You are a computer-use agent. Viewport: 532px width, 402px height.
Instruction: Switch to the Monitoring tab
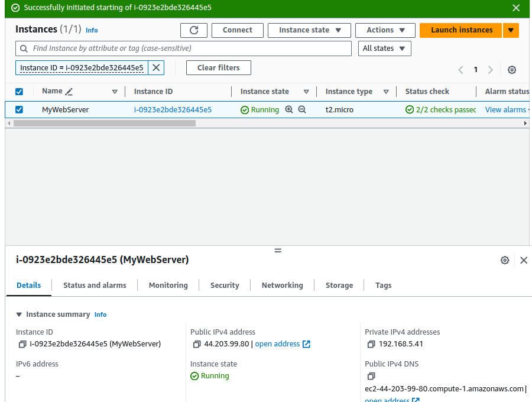tap(168, 285)
